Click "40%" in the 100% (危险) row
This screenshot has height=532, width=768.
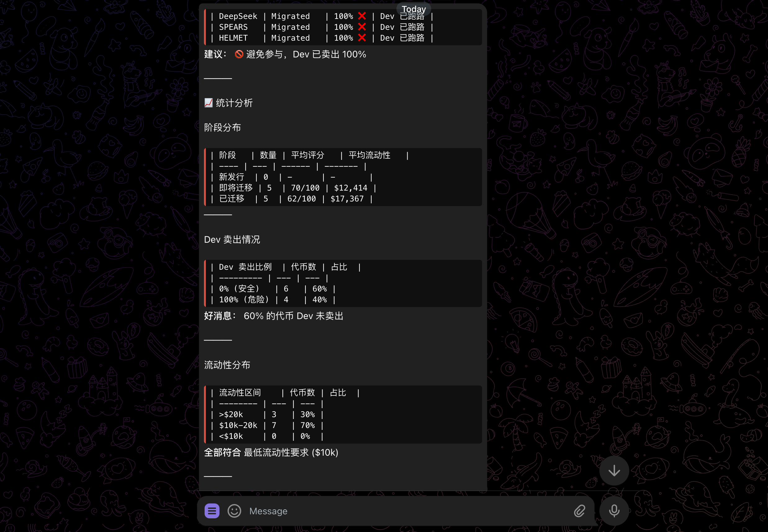point(320,300)
